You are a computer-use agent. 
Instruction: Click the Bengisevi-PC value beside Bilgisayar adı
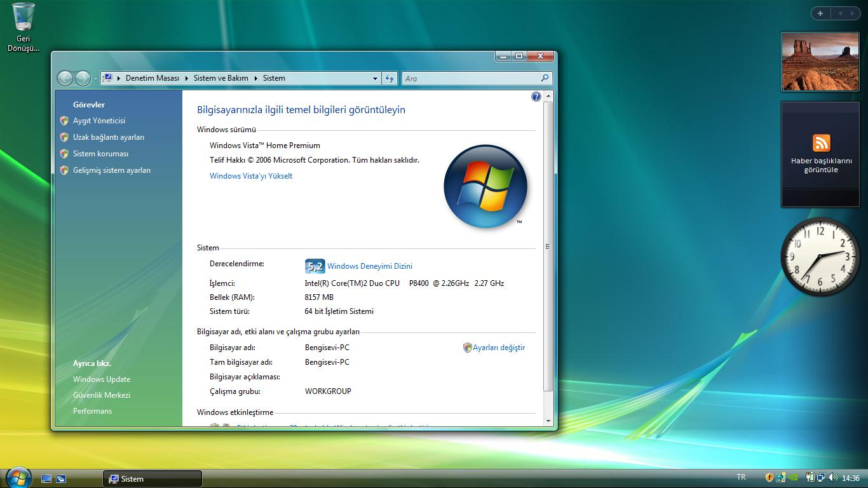[x=327, y=348]
